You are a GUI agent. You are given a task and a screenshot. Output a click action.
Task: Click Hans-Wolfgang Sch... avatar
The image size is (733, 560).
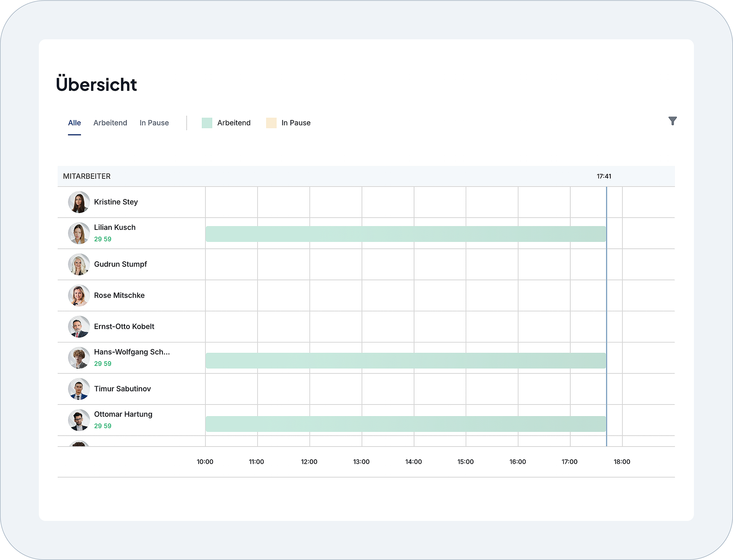(x=79, y=358)
